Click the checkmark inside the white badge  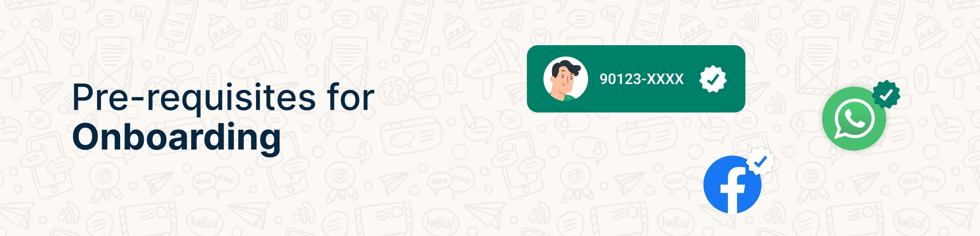(x=713, y=79)
